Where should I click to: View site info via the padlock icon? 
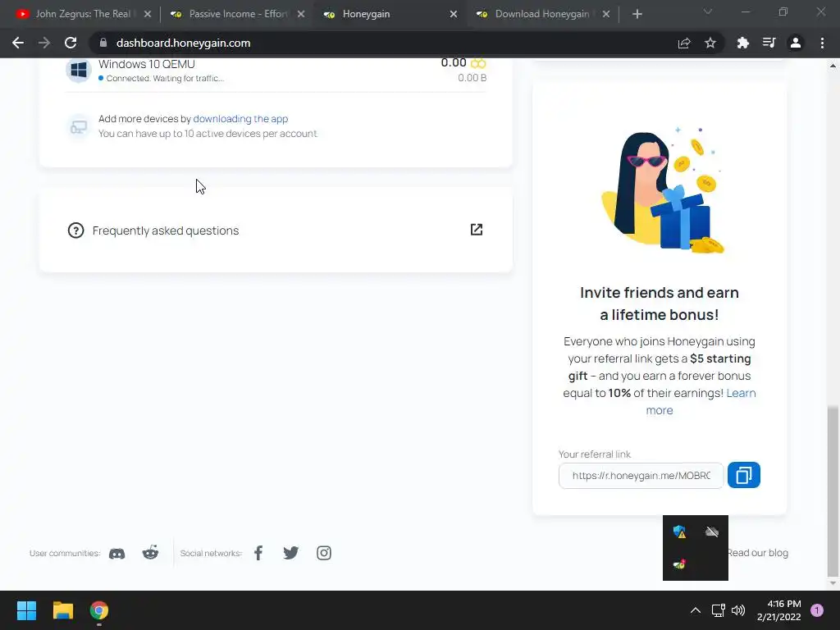pos(103,43)
